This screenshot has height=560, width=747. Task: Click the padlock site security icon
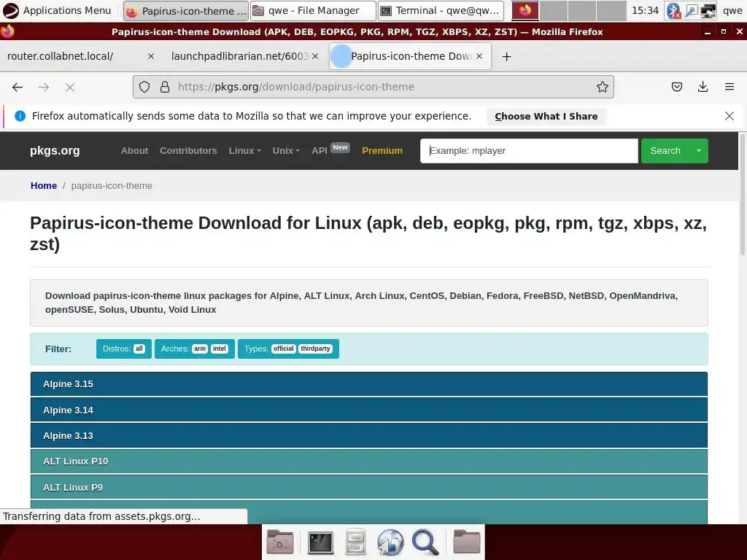(165, 87)
